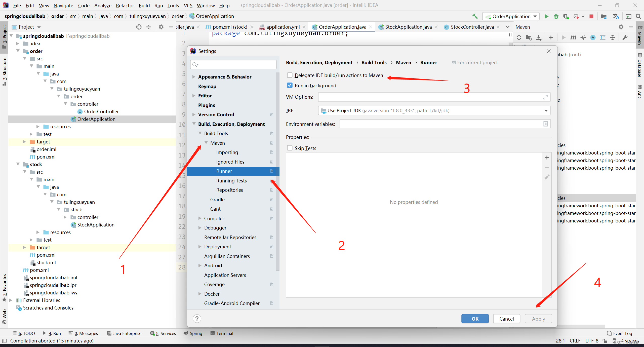Screen dimensions: 644x347
Task: Open the VCS menu
Action: (188, 6)
